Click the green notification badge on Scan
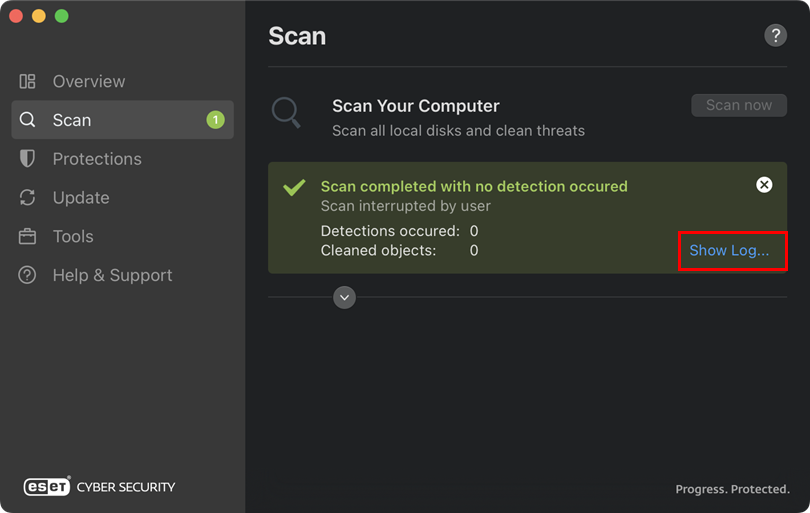This screenshot has height=513, width=810. click(215, 120)
